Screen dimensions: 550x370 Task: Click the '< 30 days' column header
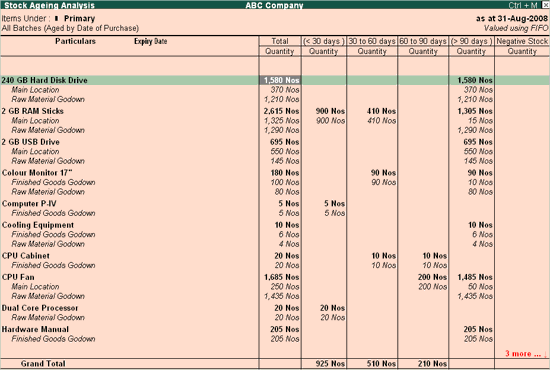[323, 41]
